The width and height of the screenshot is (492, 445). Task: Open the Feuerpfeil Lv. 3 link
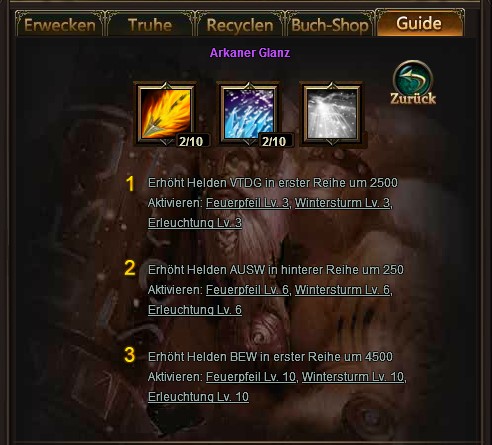(x=247, y=203)
